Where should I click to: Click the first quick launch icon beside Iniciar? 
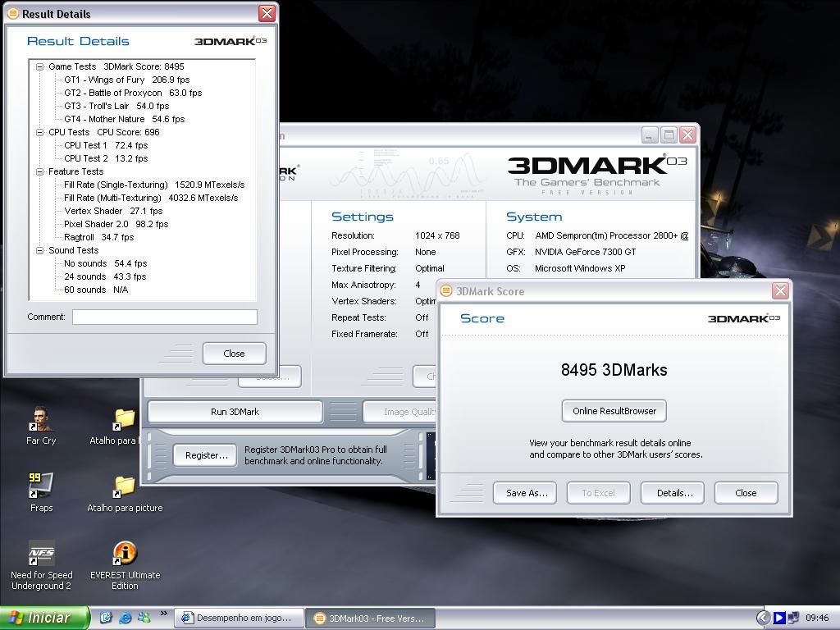click(x=106, y=618)
